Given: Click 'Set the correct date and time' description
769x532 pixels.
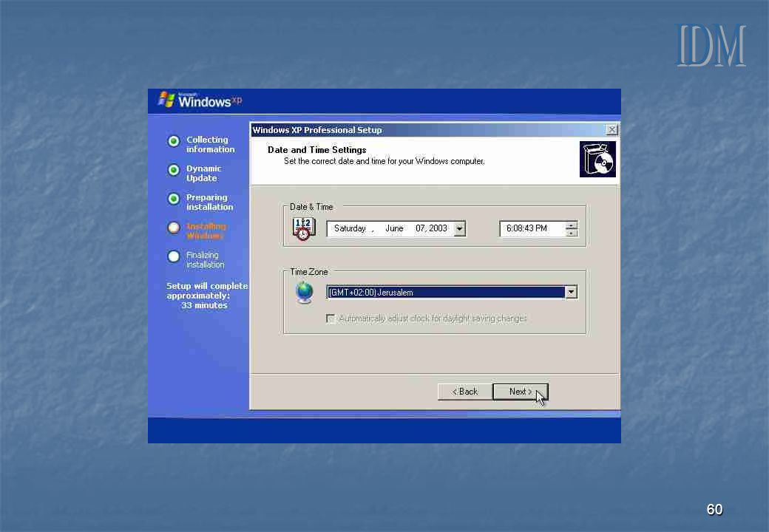Looking at the screenshot, I should click(384, 161).
